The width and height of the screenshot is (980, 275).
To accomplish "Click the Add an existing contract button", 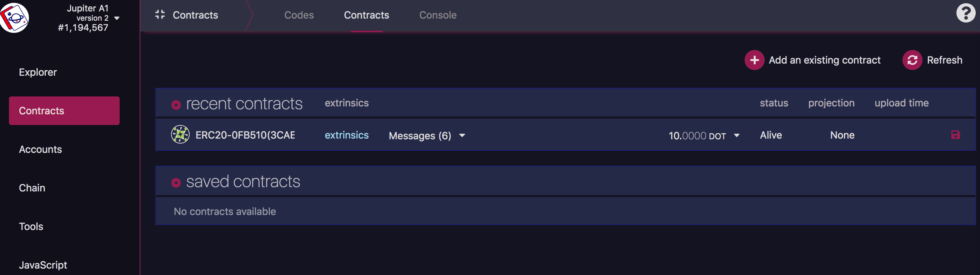I will pos(824,60).
